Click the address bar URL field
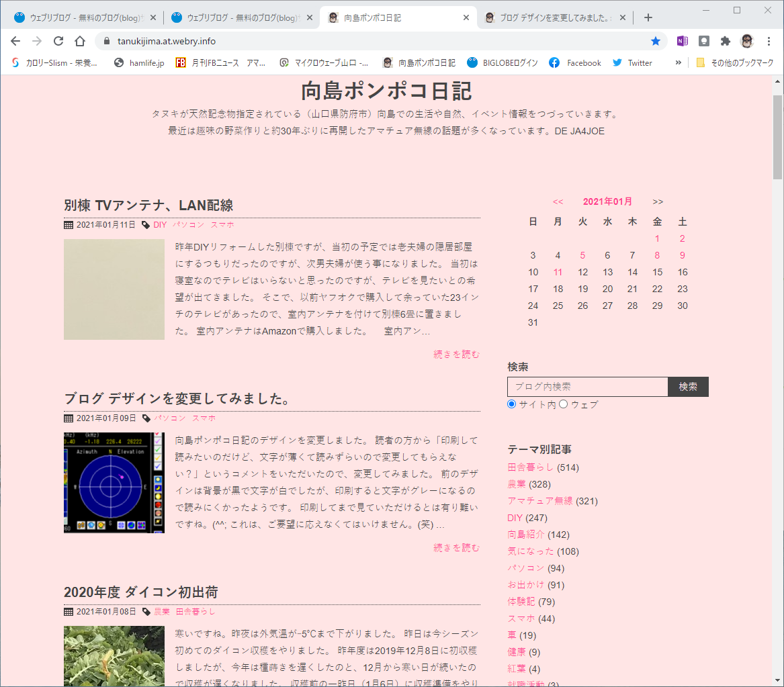This screenshot has height=687, width=784. (380, 41)
